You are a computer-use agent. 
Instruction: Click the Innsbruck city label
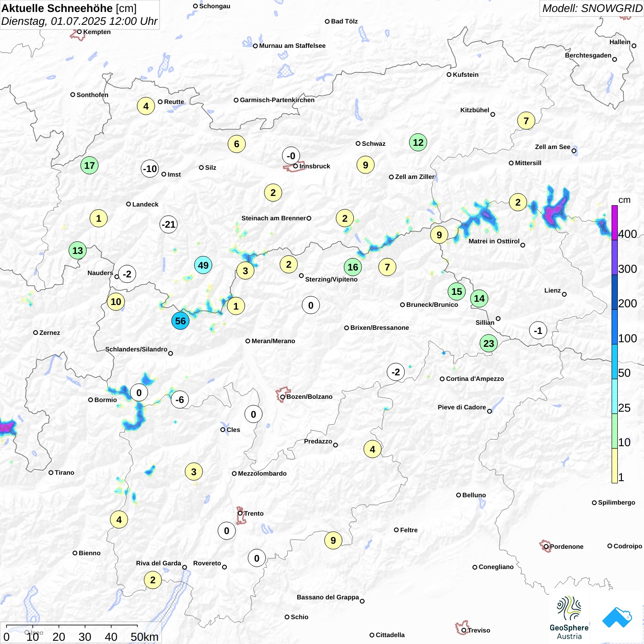coord(315,166)
